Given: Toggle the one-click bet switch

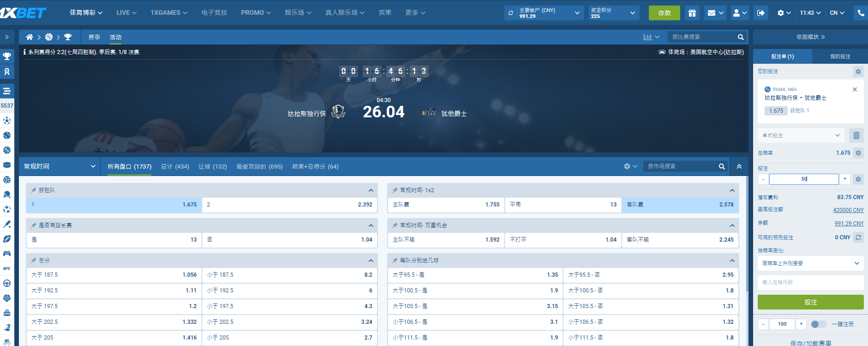Looking at the screenshot, I should 818,324.
